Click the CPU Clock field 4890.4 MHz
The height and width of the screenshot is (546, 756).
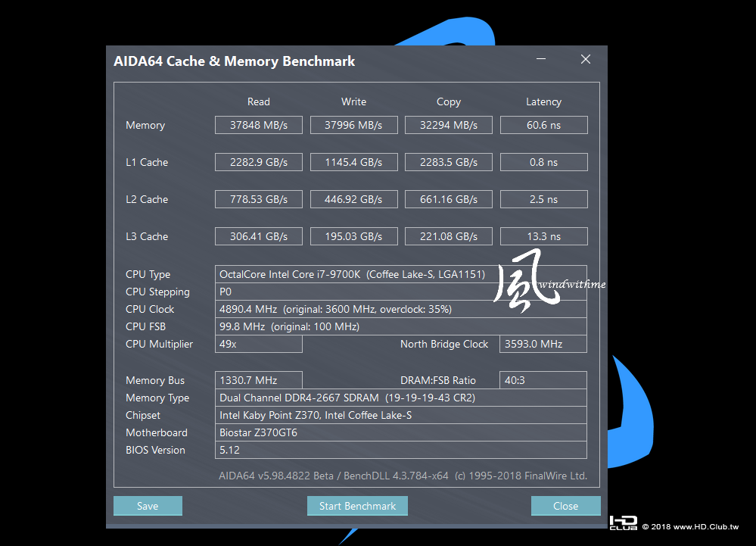pyautogui.click(x=400, y=309)
